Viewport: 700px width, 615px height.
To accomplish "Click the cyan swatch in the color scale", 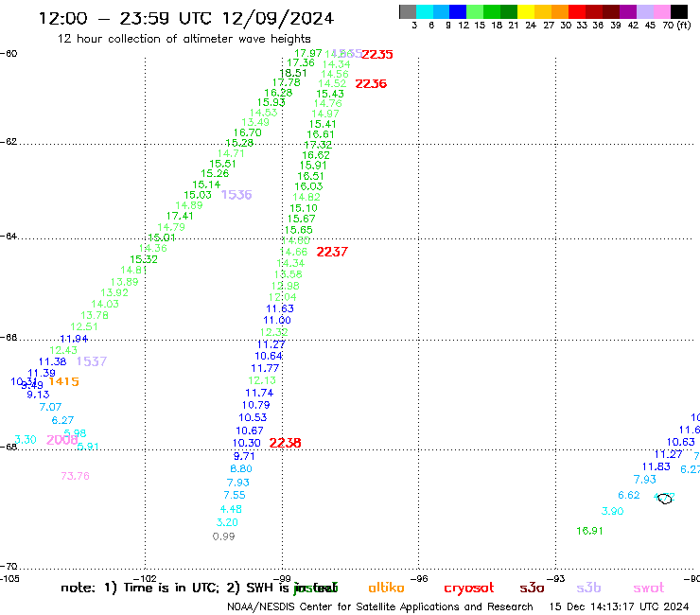I will (425, 11).
